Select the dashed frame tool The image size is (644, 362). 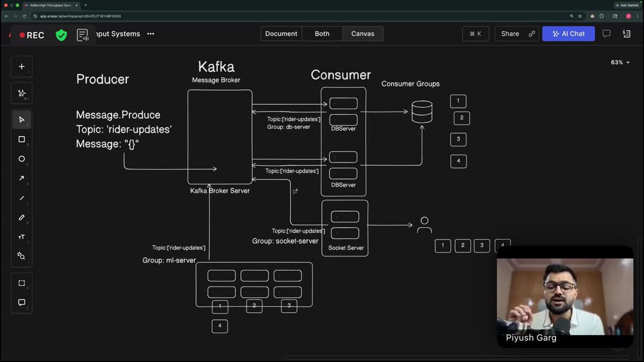pyautogui.click(x=21, y=283)
